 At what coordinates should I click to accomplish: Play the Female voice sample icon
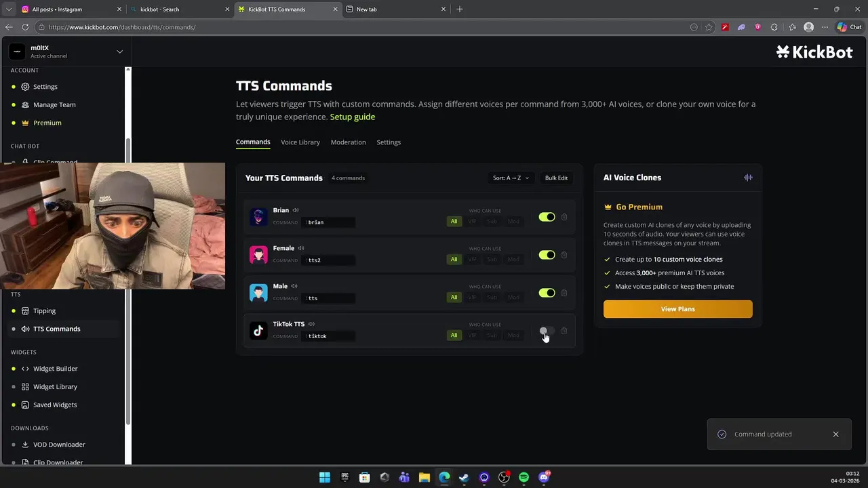(x=301, y=248)
